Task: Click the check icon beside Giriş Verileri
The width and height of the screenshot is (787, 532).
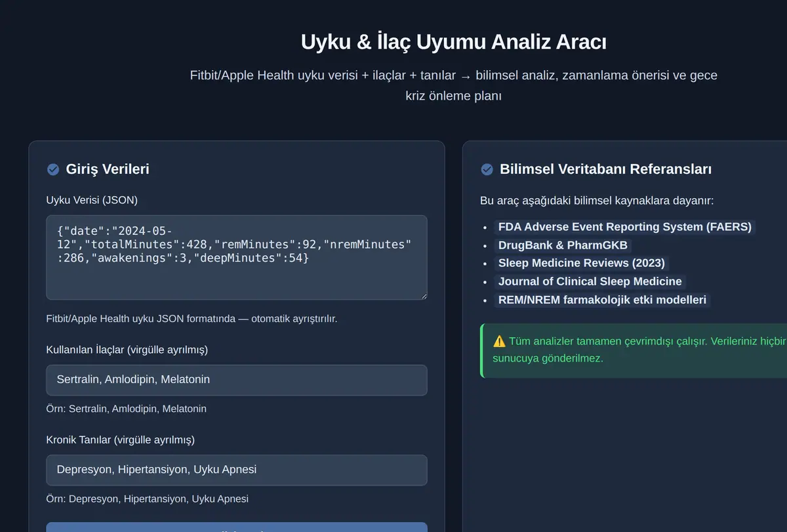Action: tap(53, 170)
